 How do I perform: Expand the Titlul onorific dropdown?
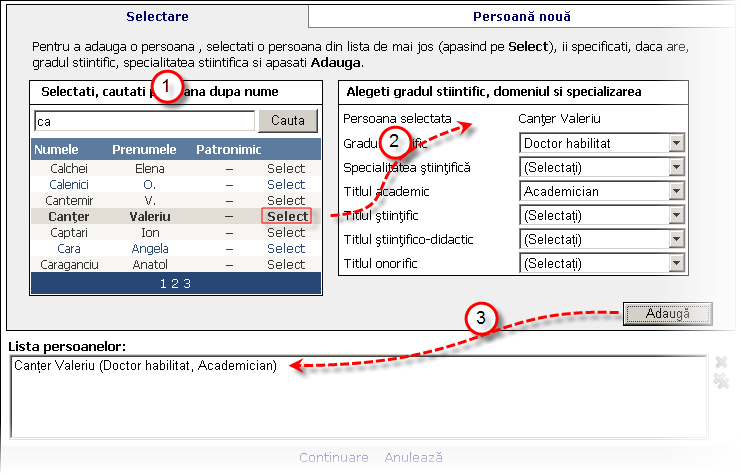677,263
